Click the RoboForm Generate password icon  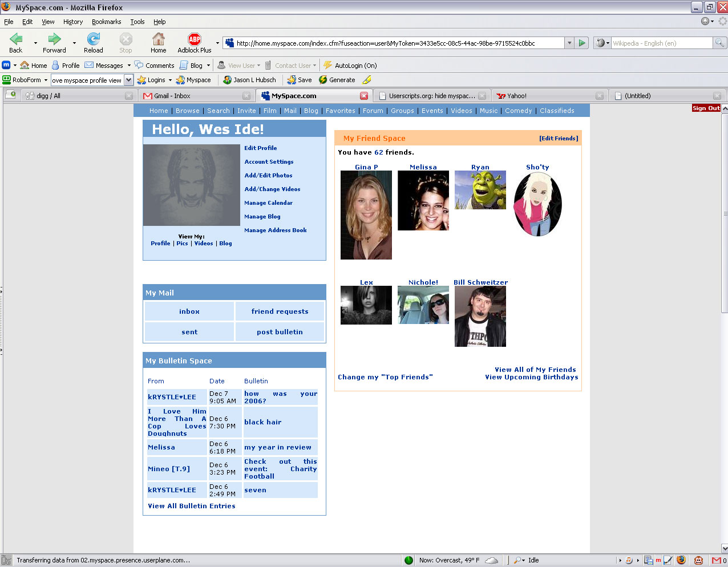(323, 80)
